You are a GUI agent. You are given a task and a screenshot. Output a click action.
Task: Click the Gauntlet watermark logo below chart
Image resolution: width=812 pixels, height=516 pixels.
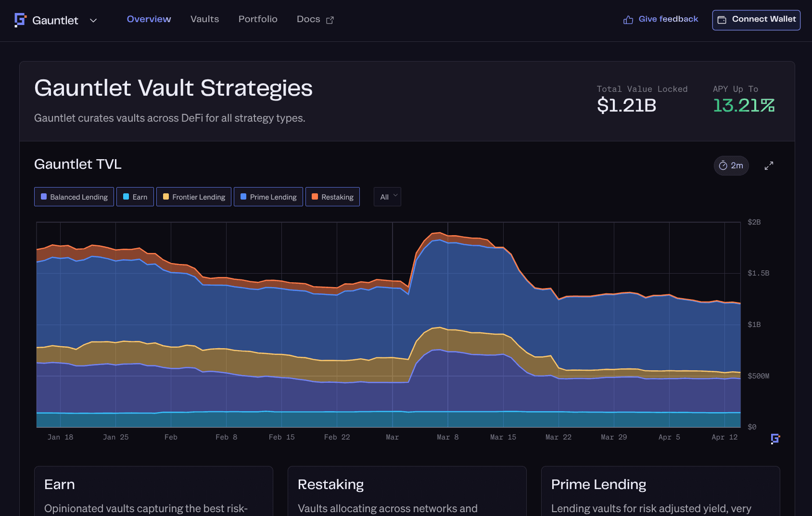coord(775,439)
